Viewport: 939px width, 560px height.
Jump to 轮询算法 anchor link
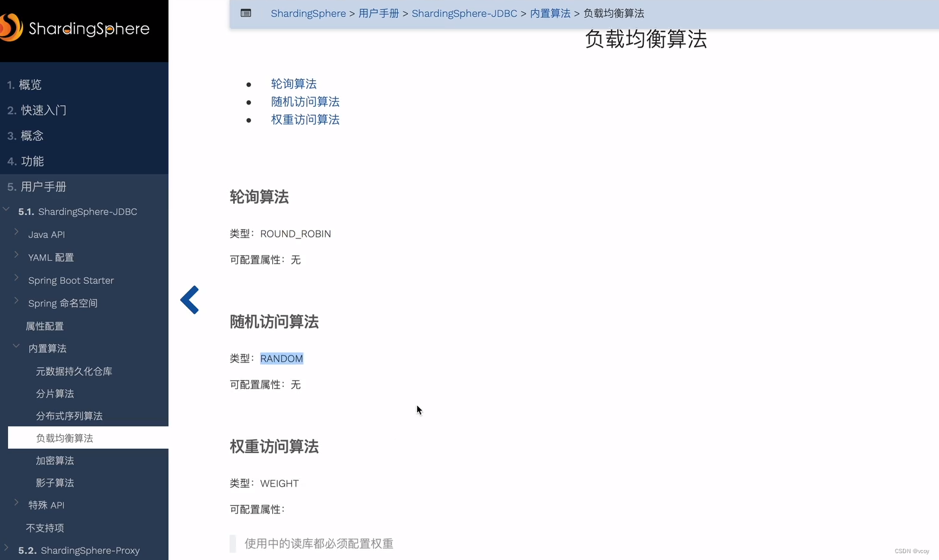[294, 84]
